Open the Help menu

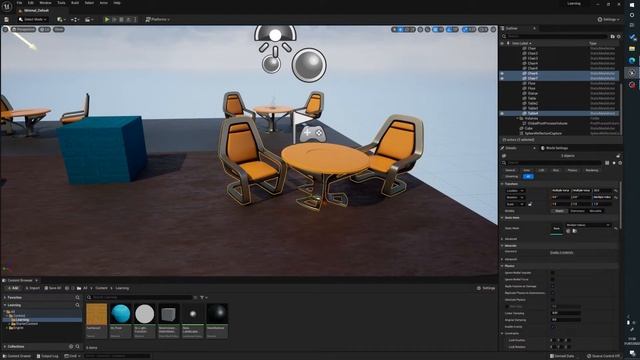click(x=117, y=3)
